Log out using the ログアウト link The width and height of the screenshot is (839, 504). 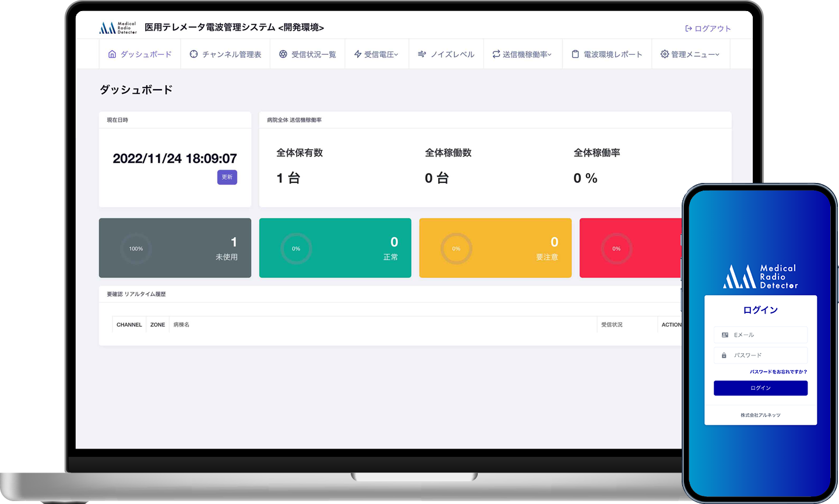[x=708, y=29]
